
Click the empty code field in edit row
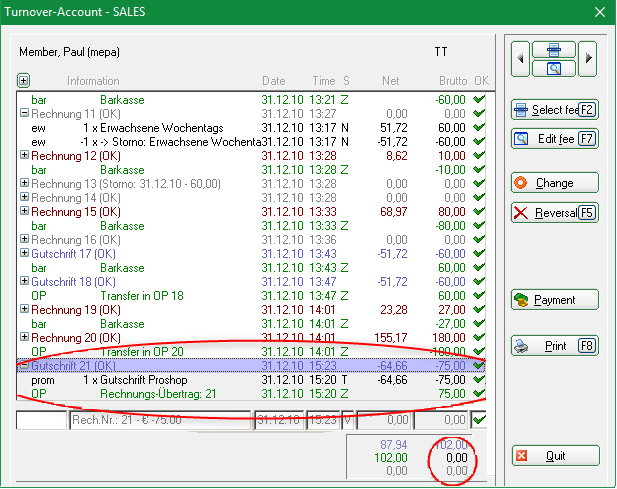[41, 420]
